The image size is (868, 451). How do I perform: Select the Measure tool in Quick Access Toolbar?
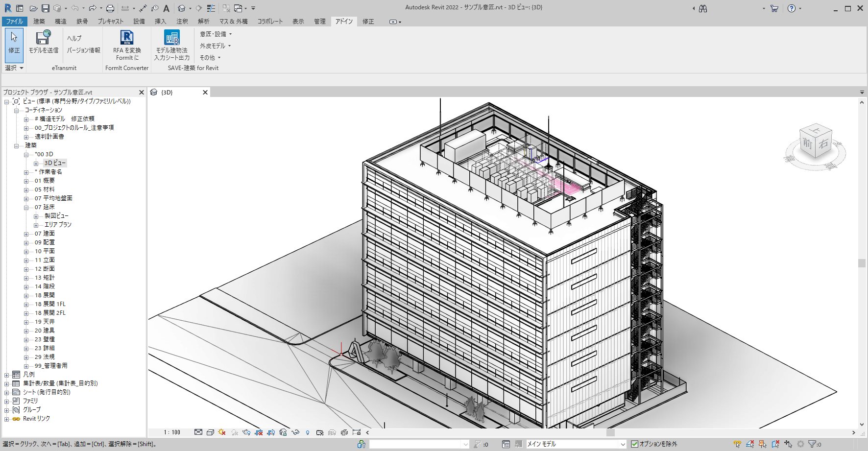(143, 8)
